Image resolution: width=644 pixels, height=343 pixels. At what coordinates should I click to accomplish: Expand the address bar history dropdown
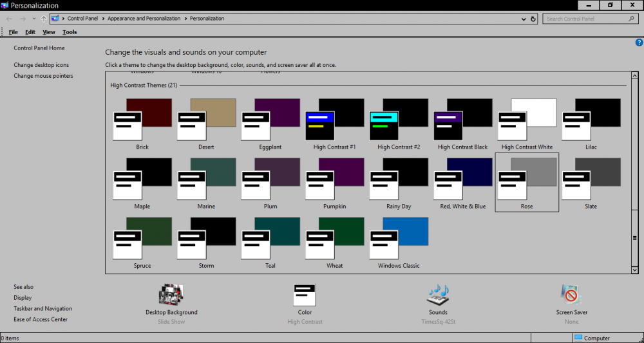click(522, 19)
